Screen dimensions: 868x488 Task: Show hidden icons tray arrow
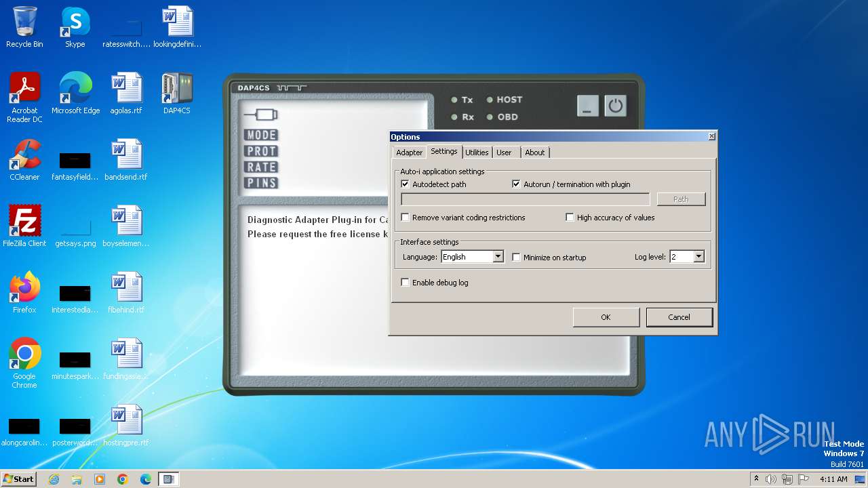[756, 479]
